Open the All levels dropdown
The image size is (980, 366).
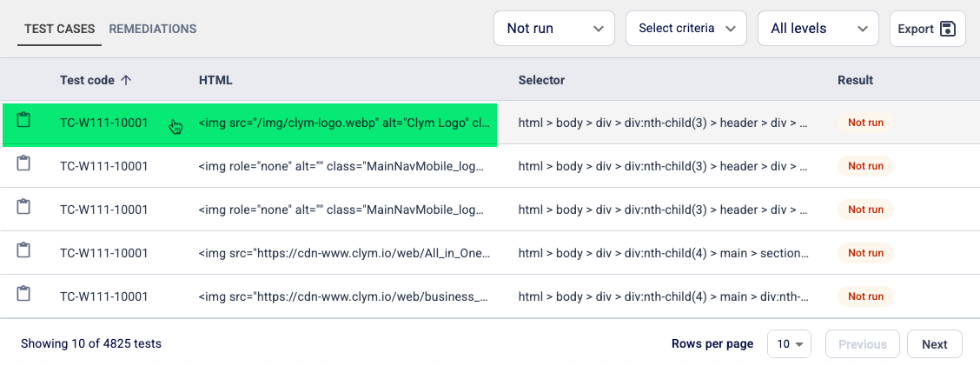click(818, 28)
